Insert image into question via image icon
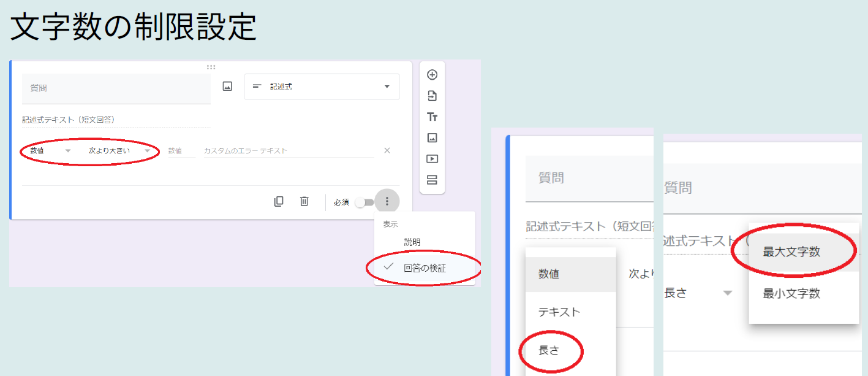The width and height of the screenshot is (868, 376). coord(227,86)
